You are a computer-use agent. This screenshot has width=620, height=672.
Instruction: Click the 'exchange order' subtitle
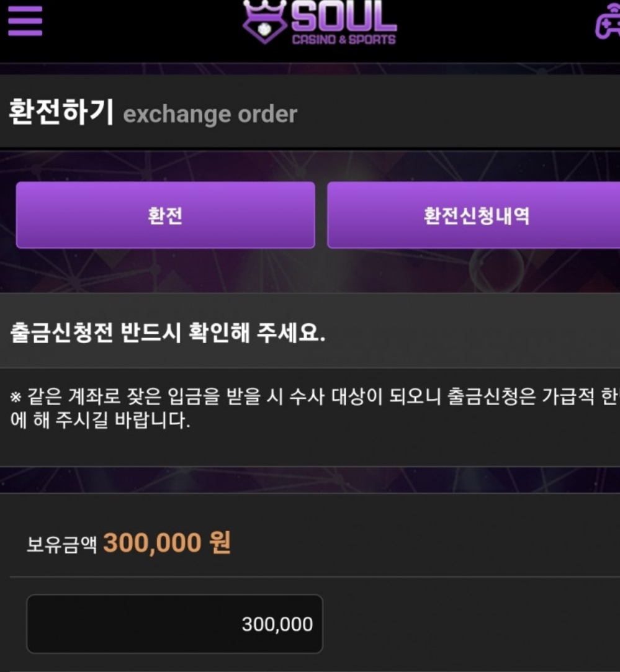click(x=210, y=114)
